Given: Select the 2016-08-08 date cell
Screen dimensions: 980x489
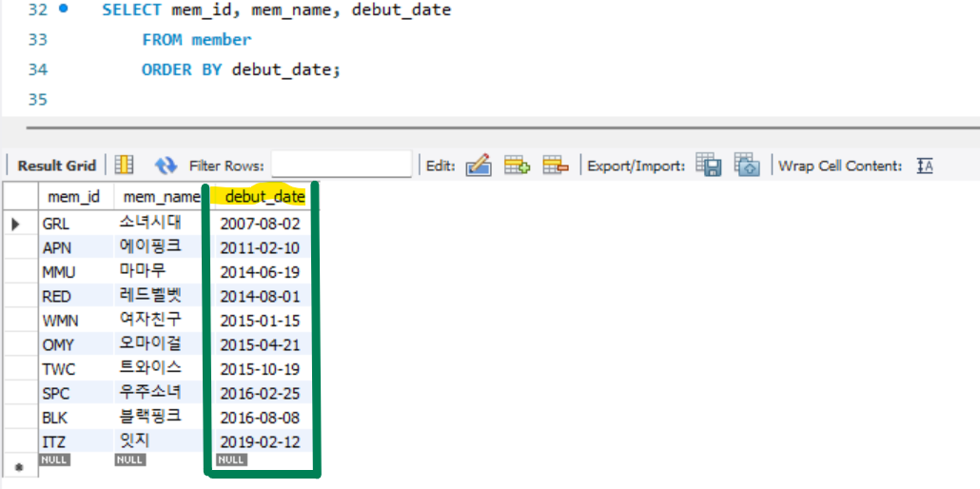Looking at the screenshot, I should [x=261, y=419].
